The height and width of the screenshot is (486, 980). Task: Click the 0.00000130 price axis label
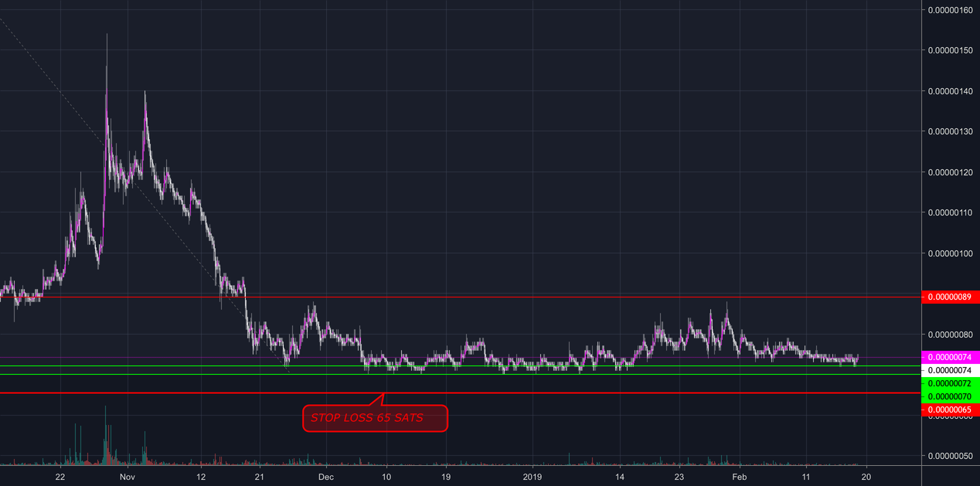click(x=951, y=131)
